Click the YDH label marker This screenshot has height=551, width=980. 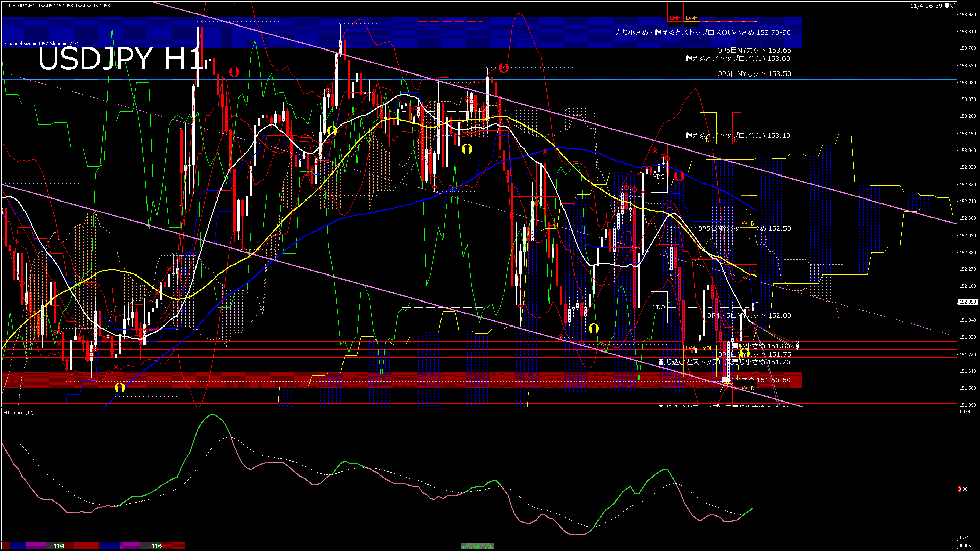tap(708, 140)
